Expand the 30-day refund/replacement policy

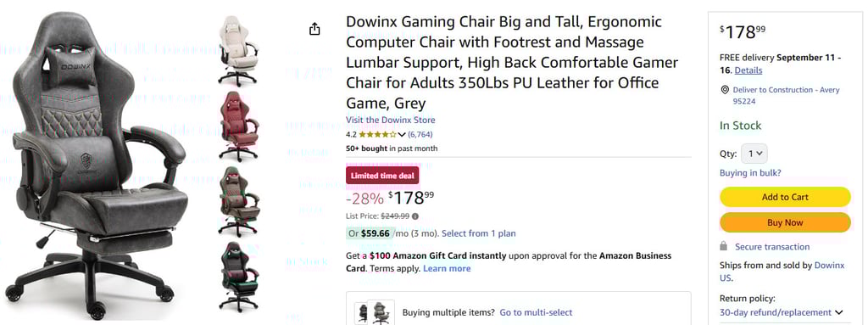click(x=781, y=312)
